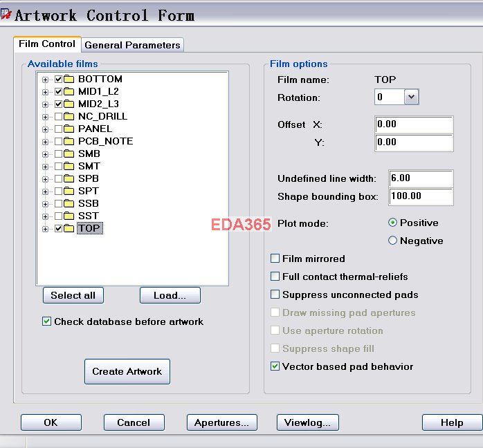Check the SSB film checkbox
The width and height of the screenshot is (483, 448).
point(59,204)
